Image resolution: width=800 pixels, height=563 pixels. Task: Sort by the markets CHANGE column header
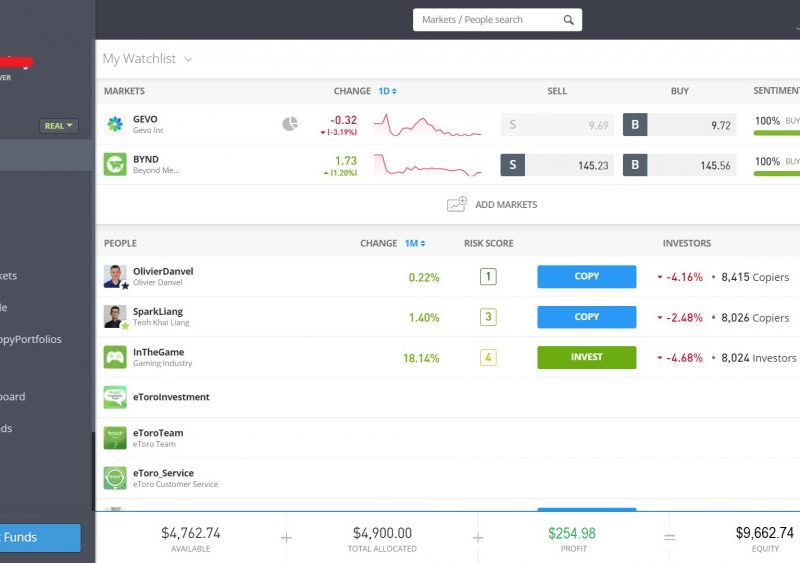352,91
